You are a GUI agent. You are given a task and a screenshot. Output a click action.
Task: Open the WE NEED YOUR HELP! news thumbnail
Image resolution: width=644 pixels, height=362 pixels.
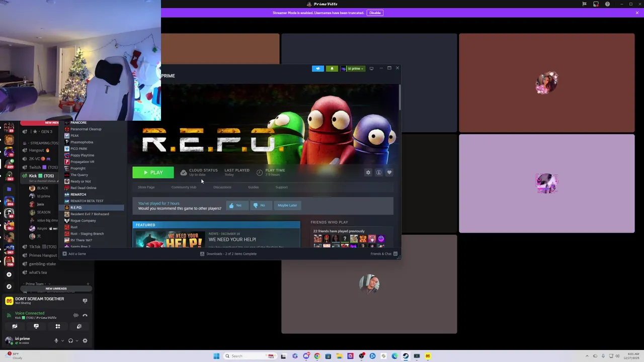(x=170, y=238)
